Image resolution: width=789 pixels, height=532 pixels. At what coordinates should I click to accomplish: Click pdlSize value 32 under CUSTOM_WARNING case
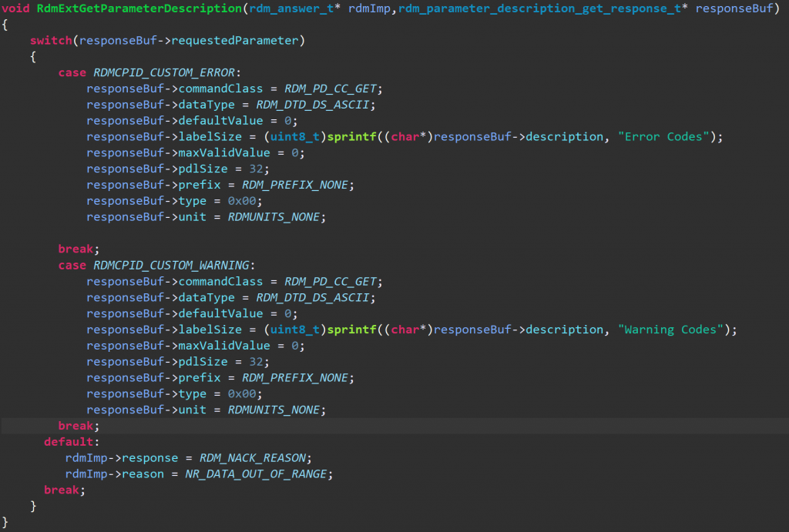256,362
